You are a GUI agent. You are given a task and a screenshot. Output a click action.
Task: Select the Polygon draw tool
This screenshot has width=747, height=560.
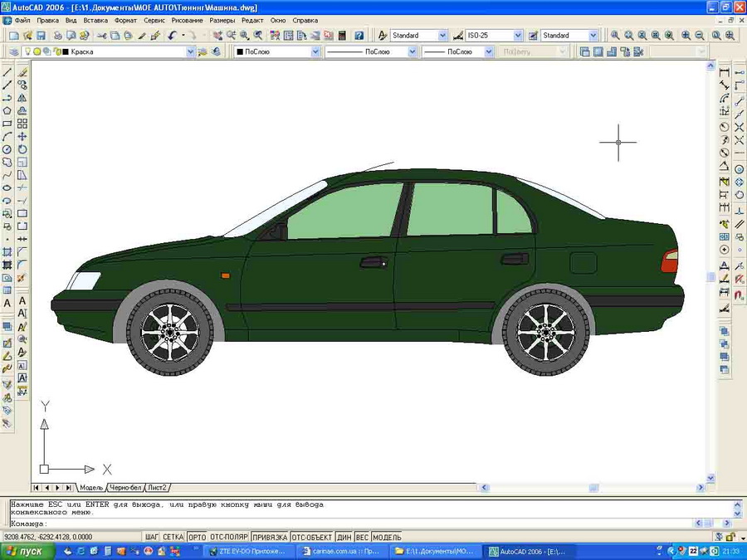(x=7, y=111)
